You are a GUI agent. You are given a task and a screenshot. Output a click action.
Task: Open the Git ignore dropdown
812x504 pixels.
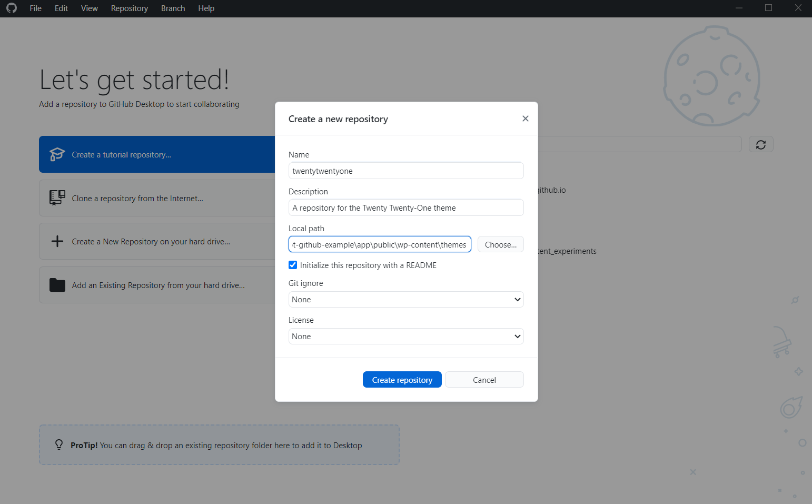point(406,299)
